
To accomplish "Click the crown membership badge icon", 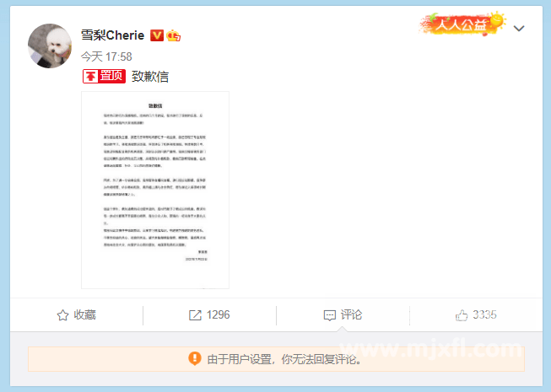I will [173, 35].
